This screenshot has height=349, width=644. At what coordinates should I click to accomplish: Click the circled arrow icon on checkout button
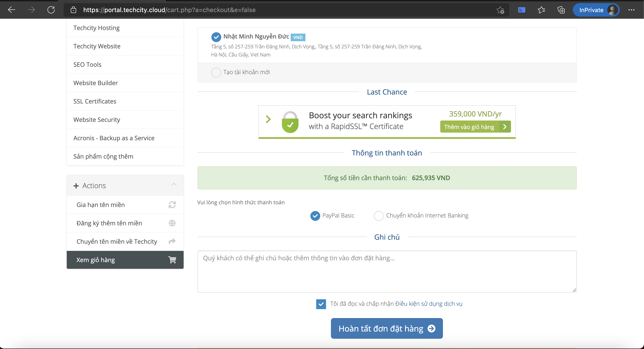pos(431,328)
